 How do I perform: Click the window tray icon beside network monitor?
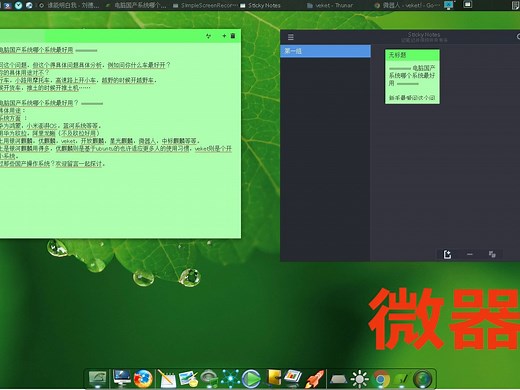coord(468,5)
